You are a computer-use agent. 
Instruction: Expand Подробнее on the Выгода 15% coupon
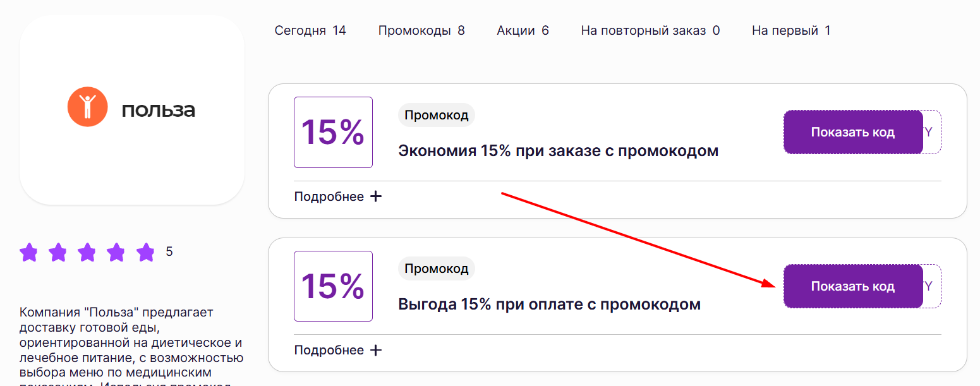pos(329,349)
